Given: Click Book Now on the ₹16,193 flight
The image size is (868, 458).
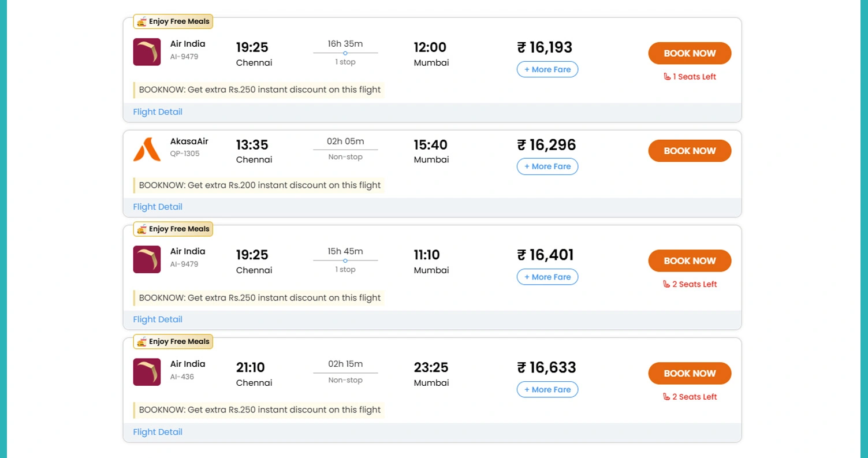Looking at the screenshot, I should pyautogui.click(x=689, y=53).
